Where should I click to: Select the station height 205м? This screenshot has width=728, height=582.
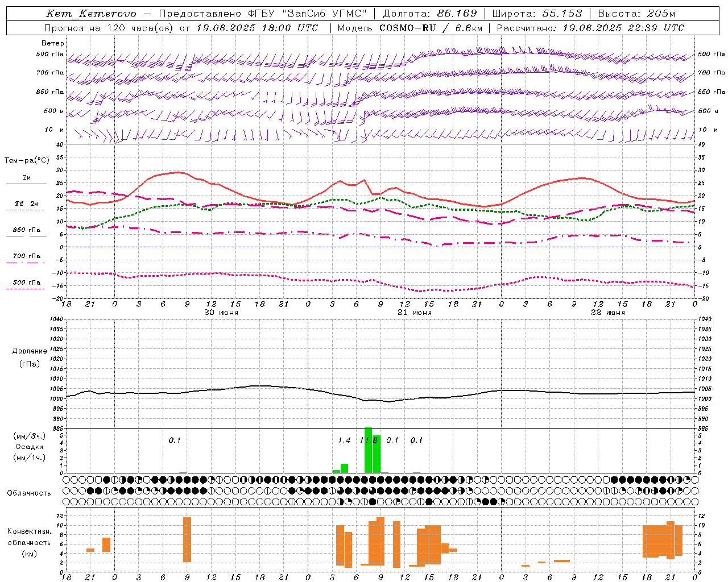click(x=661, y=14)
